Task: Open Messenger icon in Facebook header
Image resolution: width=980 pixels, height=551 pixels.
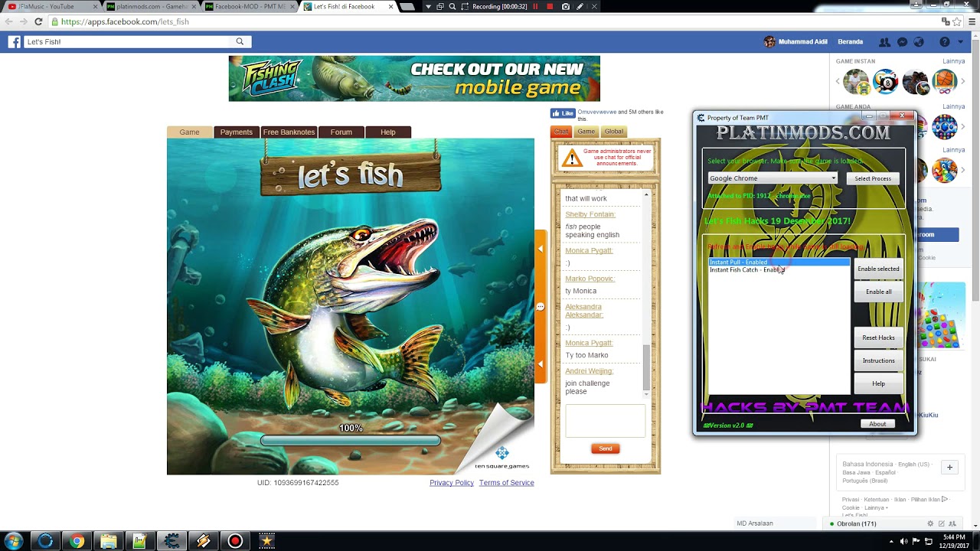Action: (902, 42)
